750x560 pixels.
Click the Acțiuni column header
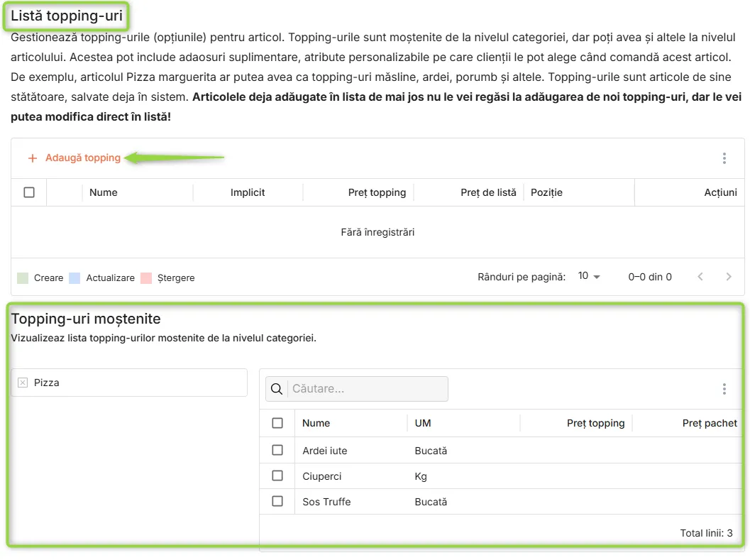720,192
